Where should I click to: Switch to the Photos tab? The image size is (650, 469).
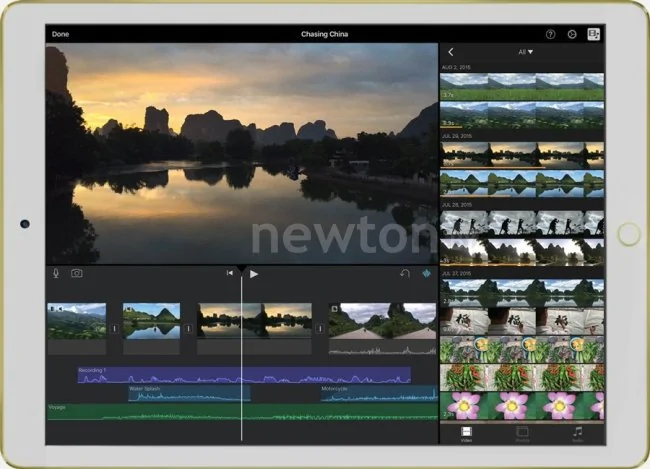[522, 434]
